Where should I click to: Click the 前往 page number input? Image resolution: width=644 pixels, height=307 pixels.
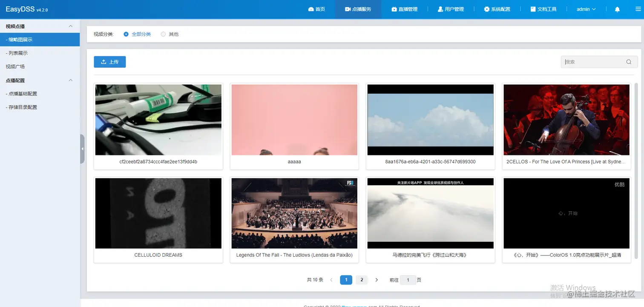point(408,280)
